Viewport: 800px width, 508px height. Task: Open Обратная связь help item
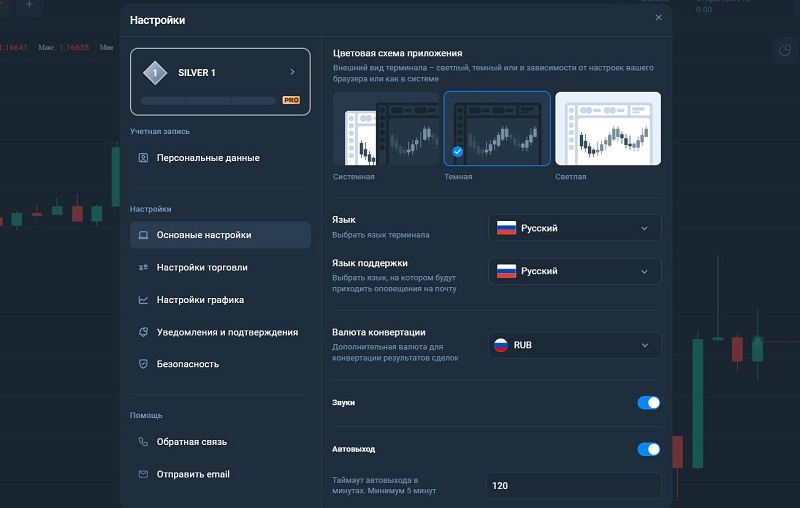pyautogui.click(x=220, y=442)
